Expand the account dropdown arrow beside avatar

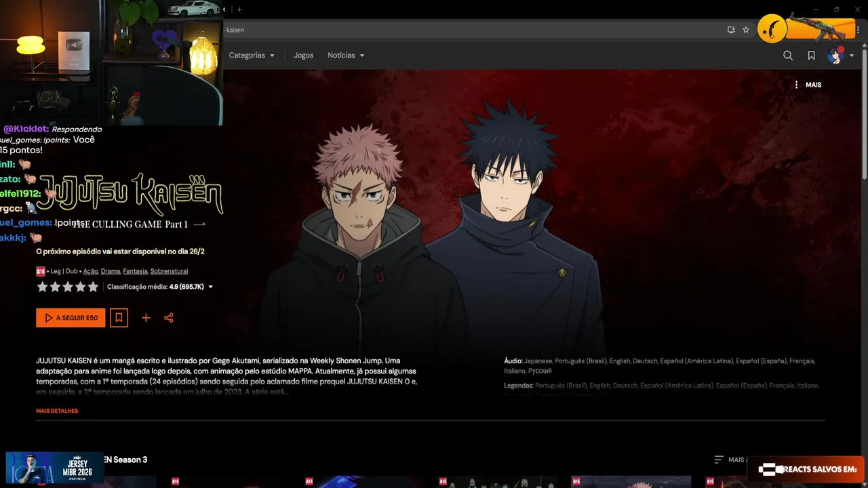(852, 56)
